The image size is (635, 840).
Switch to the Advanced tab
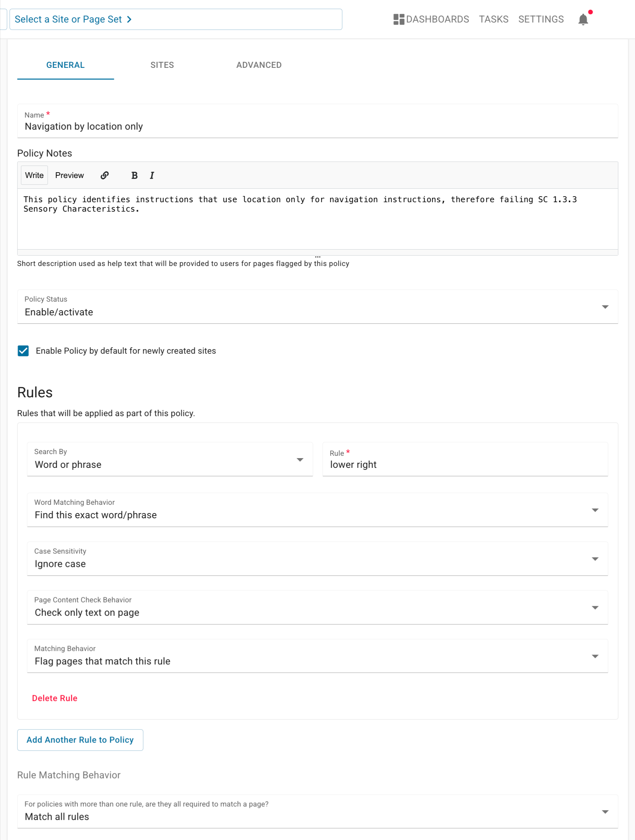[x=259, y=65]
